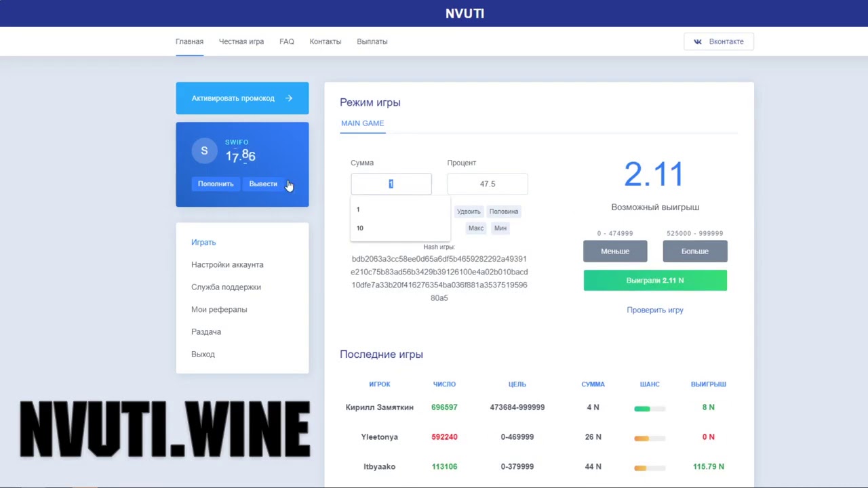The height and width of the screenshot is (488, 868).
Task: Click the promo code arrow icon
Action: pyautogui.click(x=289, y=98)
